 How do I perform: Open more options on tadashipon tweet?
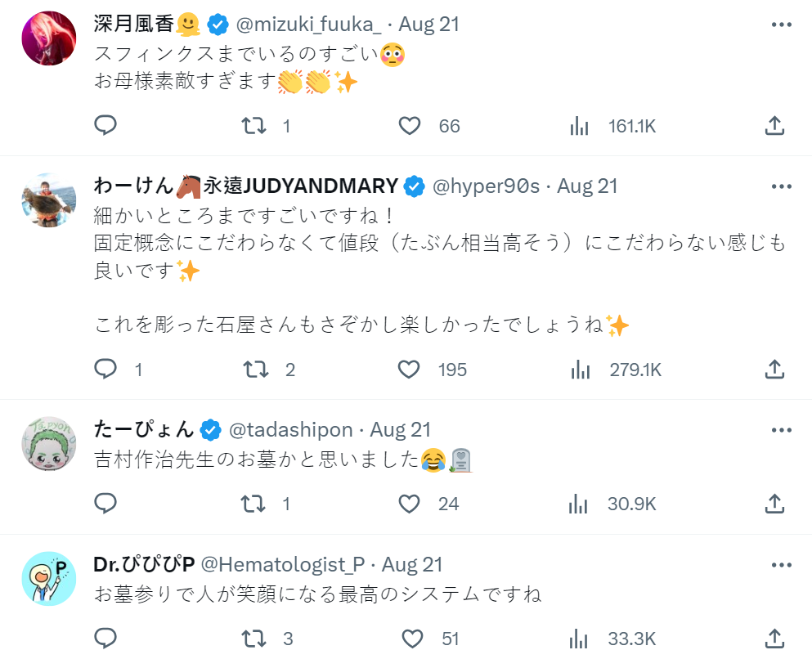tap(781, 429)
